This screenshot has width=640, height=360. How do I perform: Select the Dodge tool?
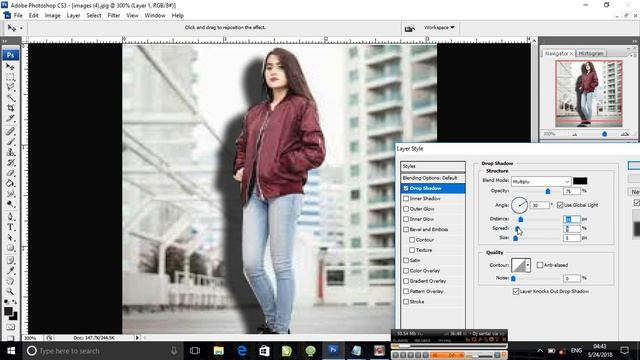pyautogui.click(x=10, y=204)
